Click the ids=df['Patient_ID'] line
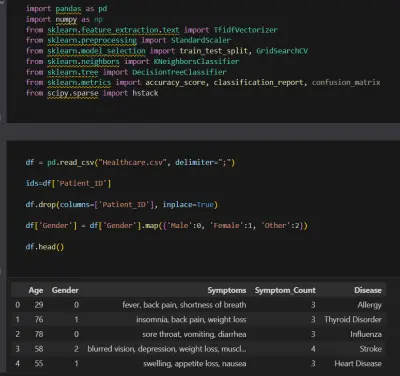The width and height of the screenshot is (400, 376). pyautogui.click(x=68, y=183)
